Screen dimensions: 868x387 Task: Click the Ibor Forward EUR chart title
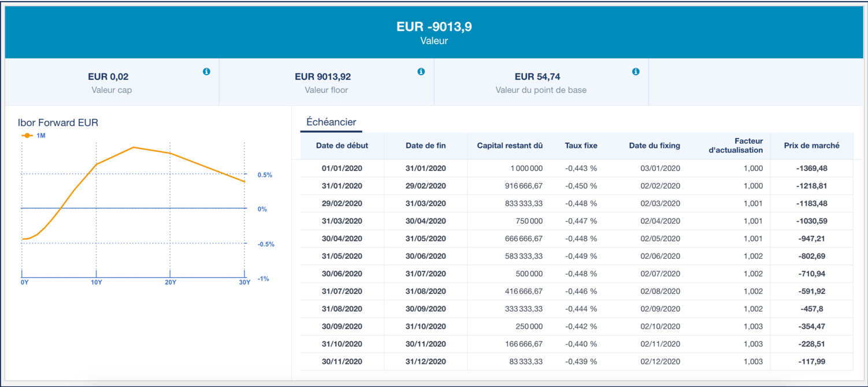[58, 122]
